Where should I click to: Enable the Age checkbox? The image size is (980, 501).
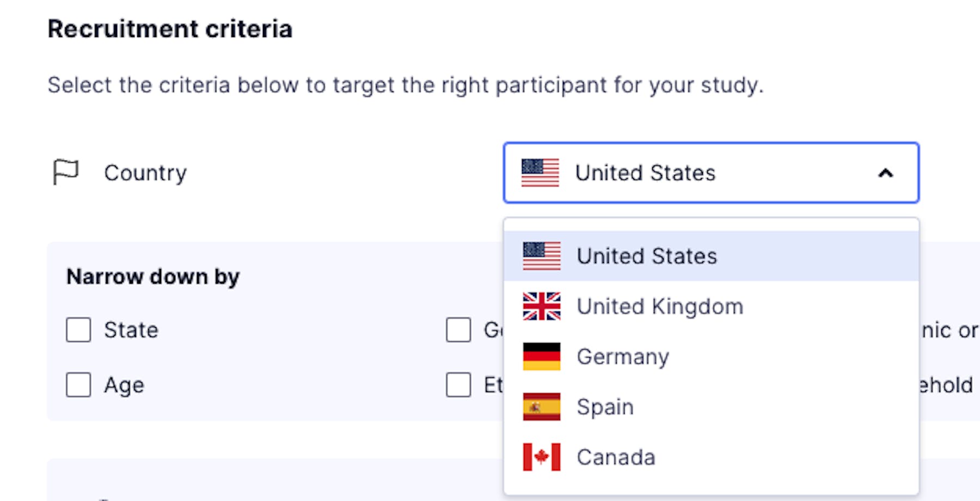pyautogui.click(x=78, y=385)
